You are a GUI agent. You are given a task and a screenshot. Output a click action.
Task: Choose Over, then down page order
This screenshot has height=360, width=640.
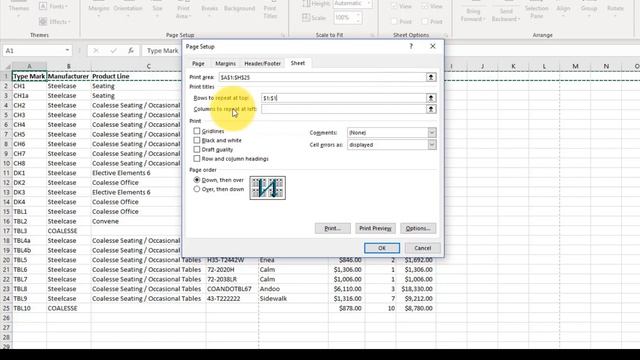(x=197, y=189)
